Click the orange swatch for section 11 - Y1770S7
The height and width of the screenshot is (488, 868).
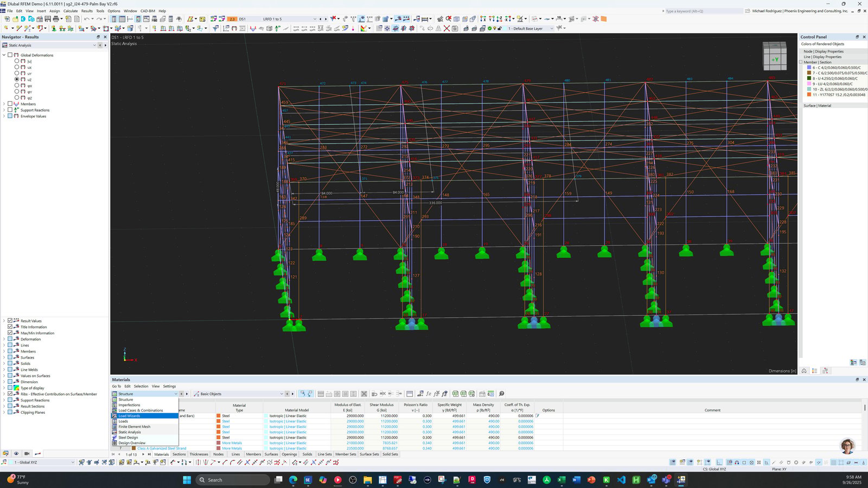[x=809, y=95]
